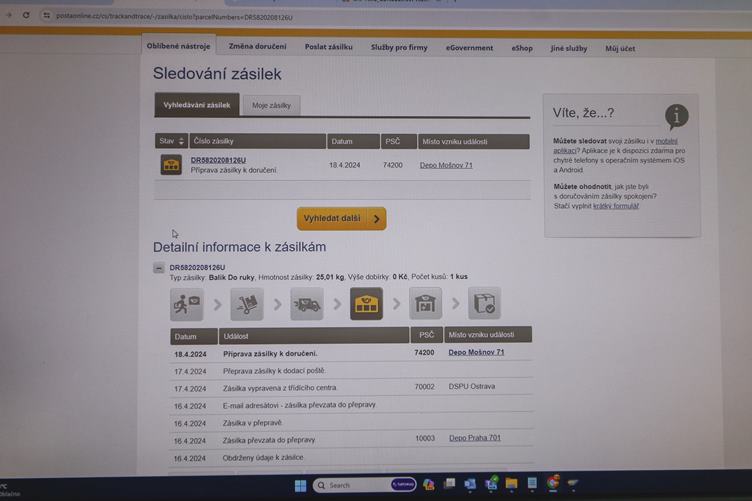Click the 'Sledování zásilek' page heading
The width and height of the screenshot is (752, 501).
click(x=217, y=74)
